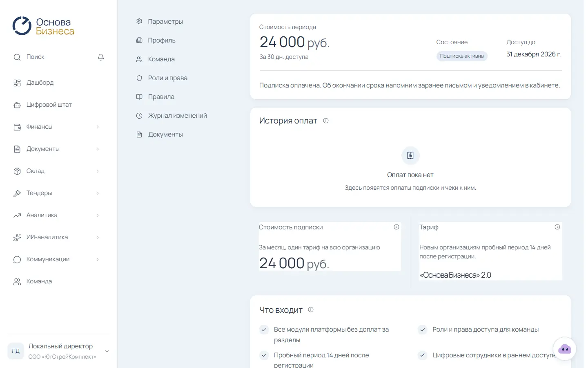Click the Основа Бизнеса logo
This screenshot has width=588, height=368.
coord(43,26)
